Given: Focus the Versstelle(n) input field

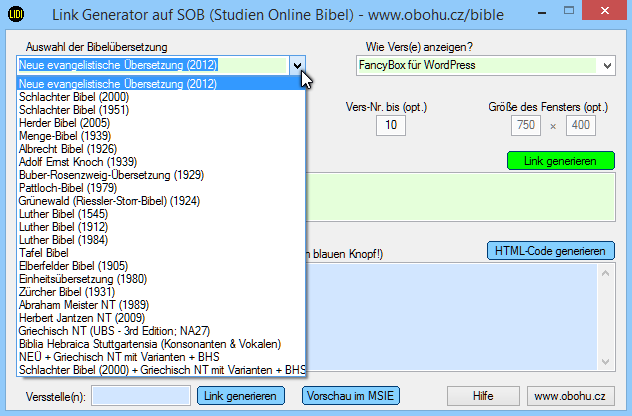Looking at the screenshot, I should pos(141,396).
